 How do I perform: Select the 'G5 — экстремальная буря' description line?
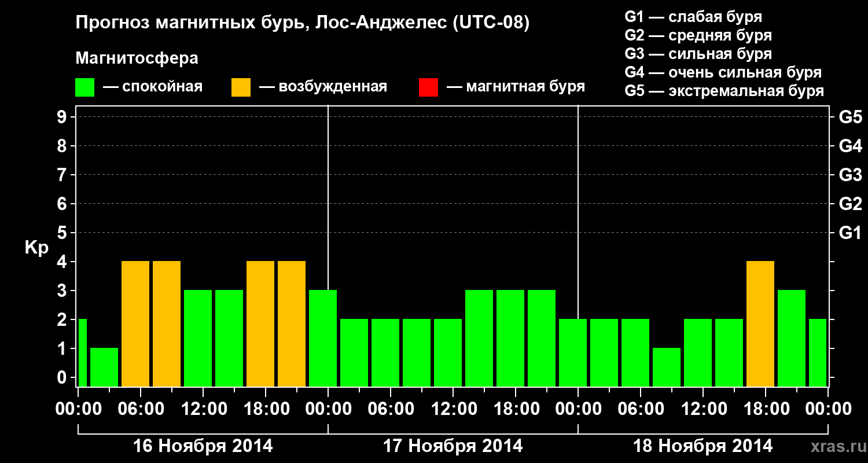724,91
